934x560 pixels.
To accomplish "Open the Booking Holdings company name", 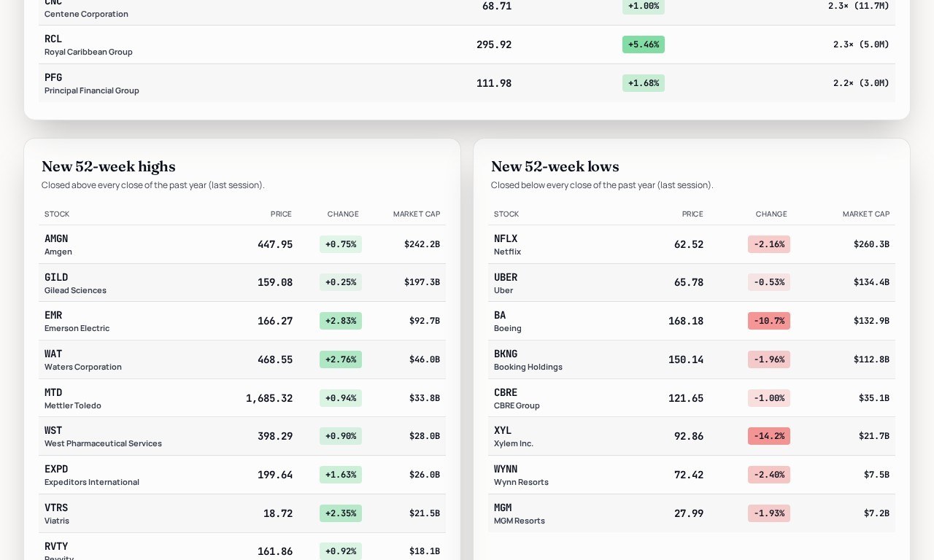I will tap(528, 367).
